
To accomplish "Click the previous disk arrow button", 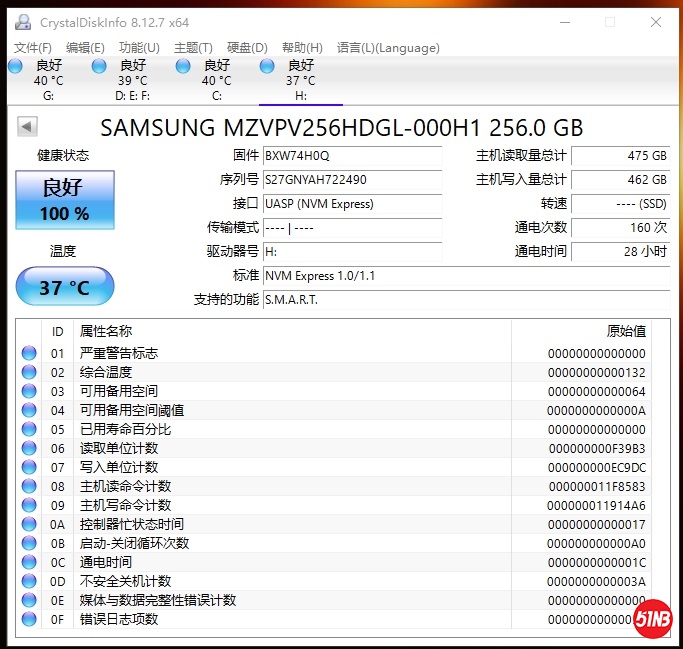I will tap(28, 127).
